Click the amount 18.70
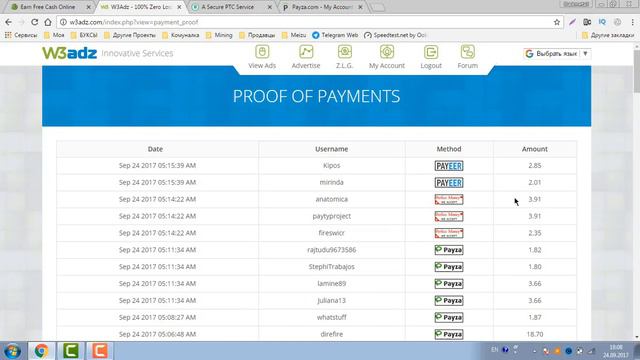Viewport: 640px width, 360px height. tap(535, 334)
